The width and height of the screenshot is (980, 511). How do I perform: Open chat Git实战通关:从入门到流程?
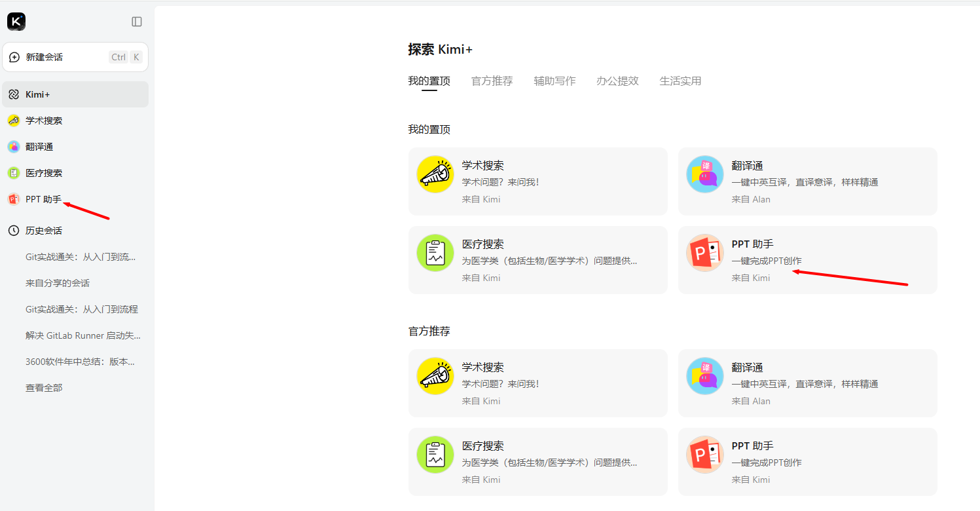[82, 309]
